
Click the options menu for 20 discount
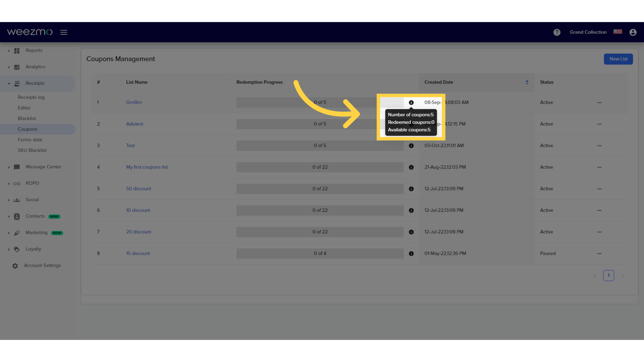coord(599,232)
